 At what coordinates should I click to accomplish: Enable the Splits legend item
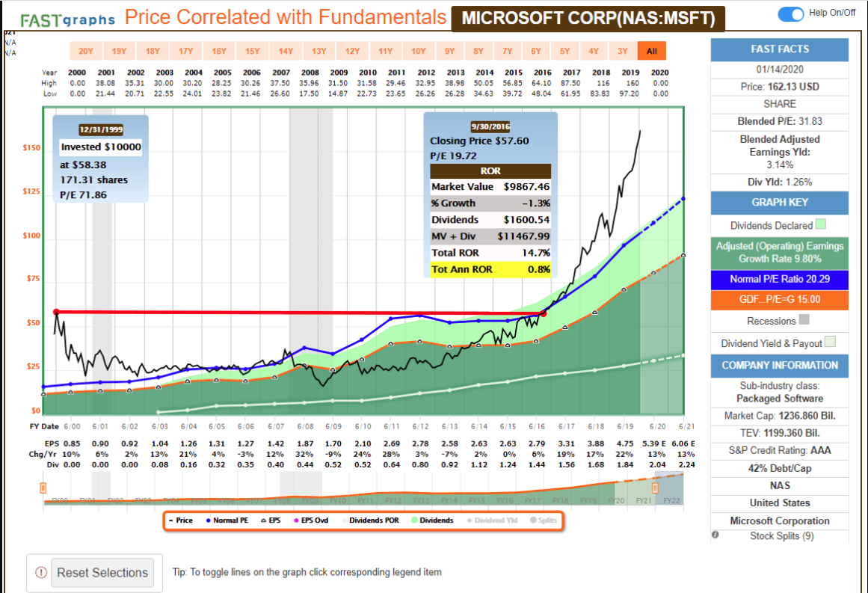tap(544, 520)
